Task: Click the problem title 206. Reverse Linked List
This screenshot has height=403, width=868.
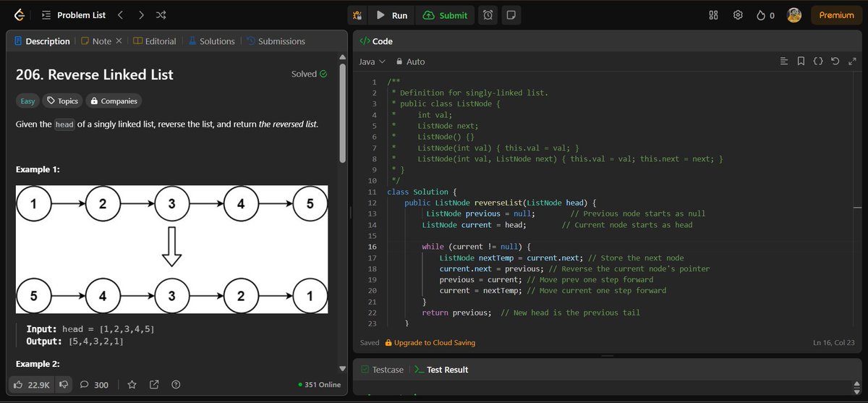Action: pyautogui.click(x=95, y=75)
